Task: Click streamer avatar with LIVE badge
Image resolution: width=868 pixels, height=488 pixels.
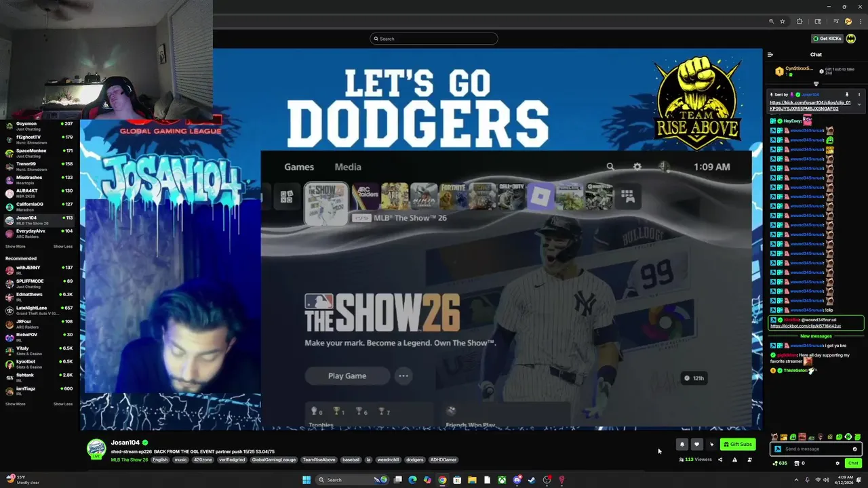Action: click(x=96, y=449)
